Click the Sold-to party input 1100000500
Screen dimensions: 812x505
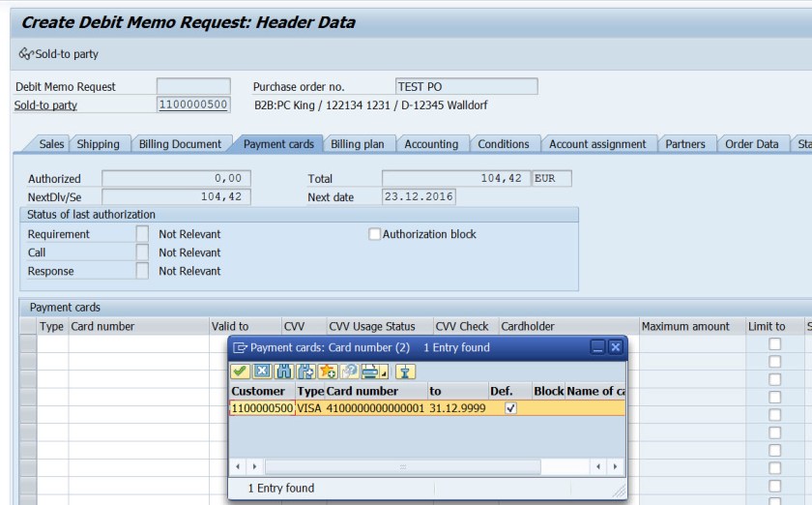coord(193,104)
